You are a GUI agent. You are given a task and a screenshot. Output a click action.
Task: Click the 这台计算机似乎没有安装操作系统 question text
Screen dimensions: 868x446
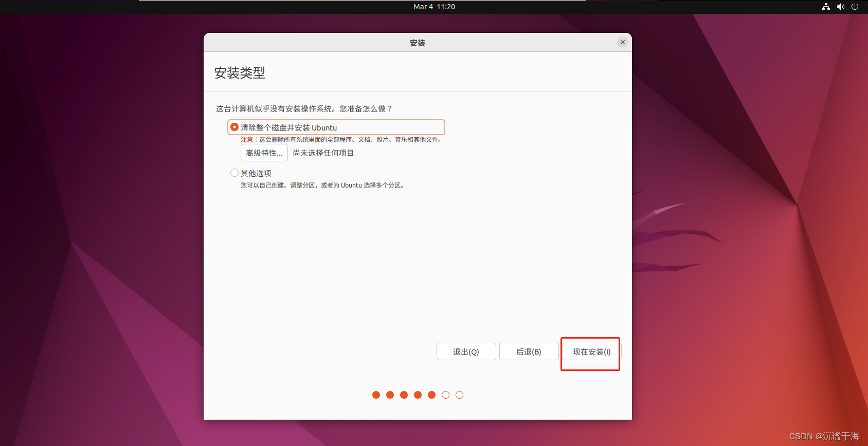[x=304, y=109]
